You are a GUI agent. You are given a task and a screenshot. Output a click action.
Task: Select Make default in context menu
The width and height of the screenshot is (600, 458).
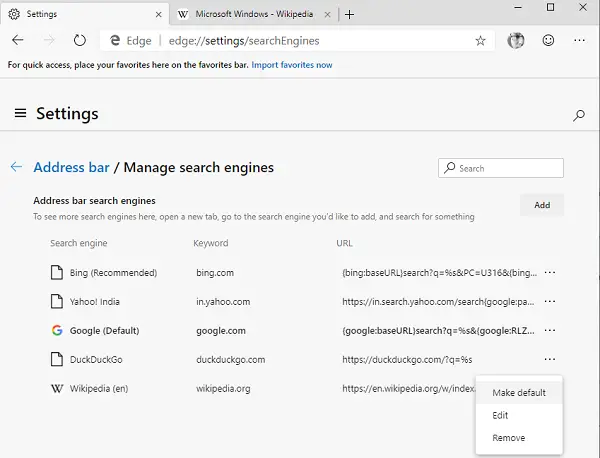(x=519, y=393)
